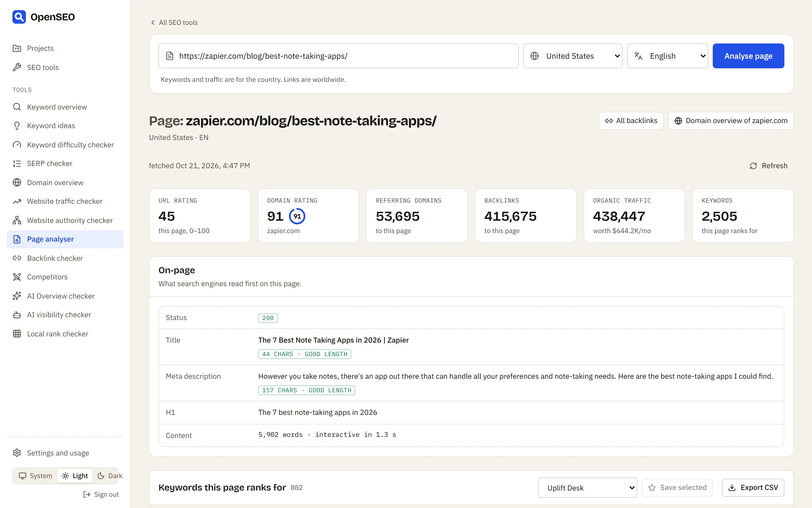The width and height of the screenshot is (812, 508).
Task: Switch theme to Dark
Action: (109, 476)
